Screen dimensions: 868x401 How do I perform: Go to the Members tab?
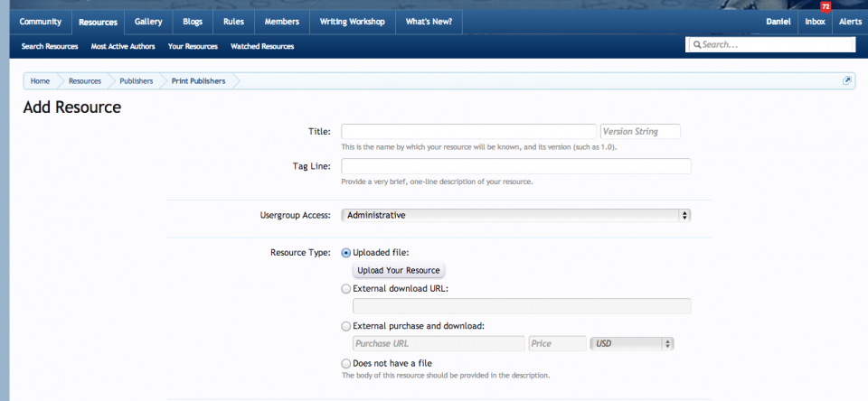pos(281,22)
